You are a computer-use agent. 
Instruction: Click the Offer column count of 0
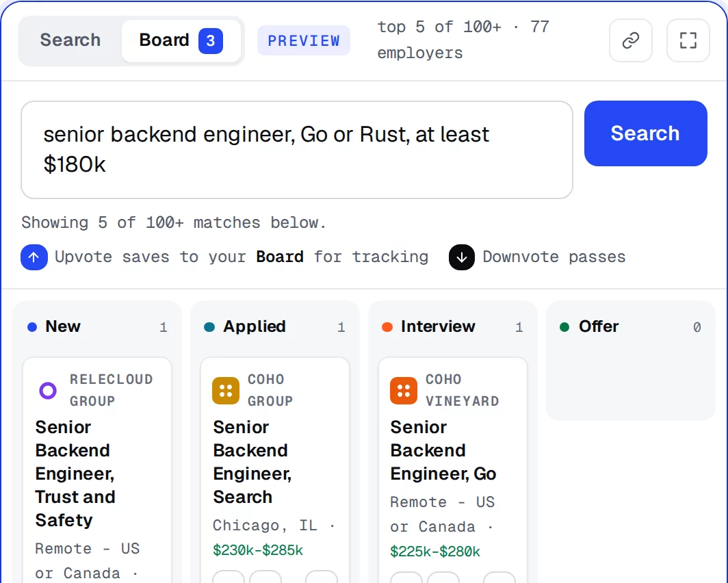(x=697, y=327)
